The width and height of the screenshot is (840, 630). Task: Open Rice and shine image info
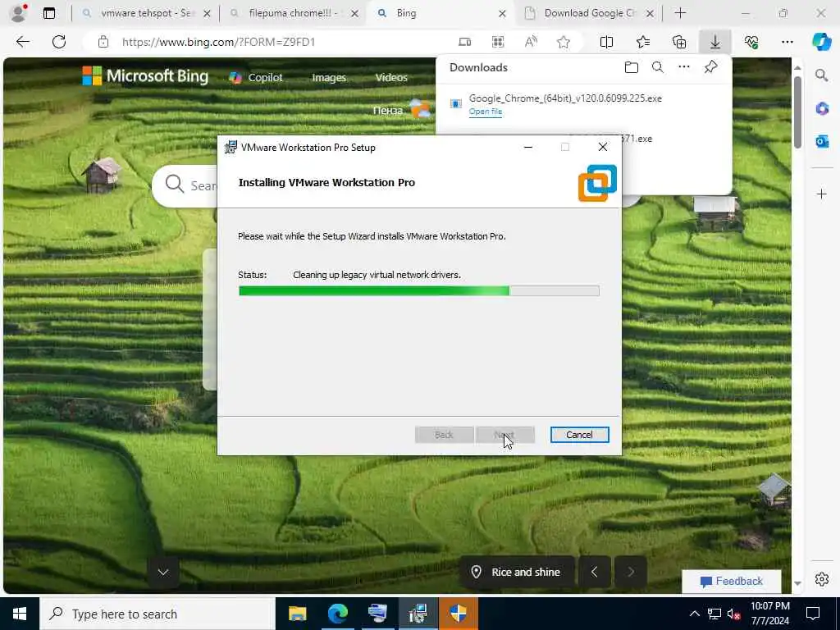tap(518, 572)
